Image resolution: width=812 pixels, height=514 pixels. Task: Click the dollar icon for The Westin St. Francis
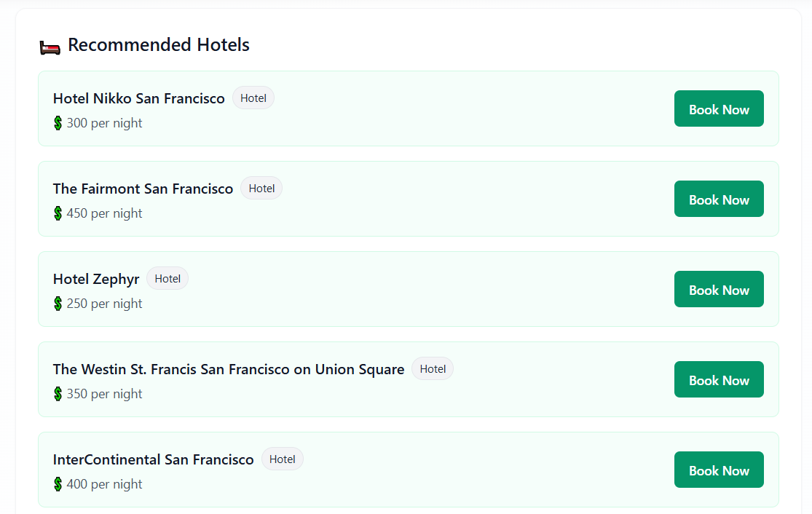tap(58, 394)
